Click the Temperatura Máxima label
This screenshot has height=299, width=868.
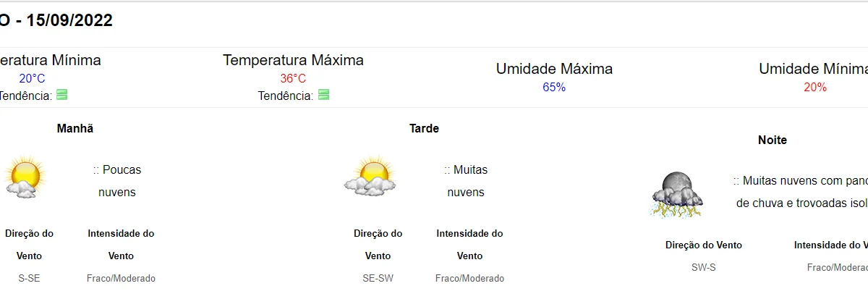click(293, 60)
